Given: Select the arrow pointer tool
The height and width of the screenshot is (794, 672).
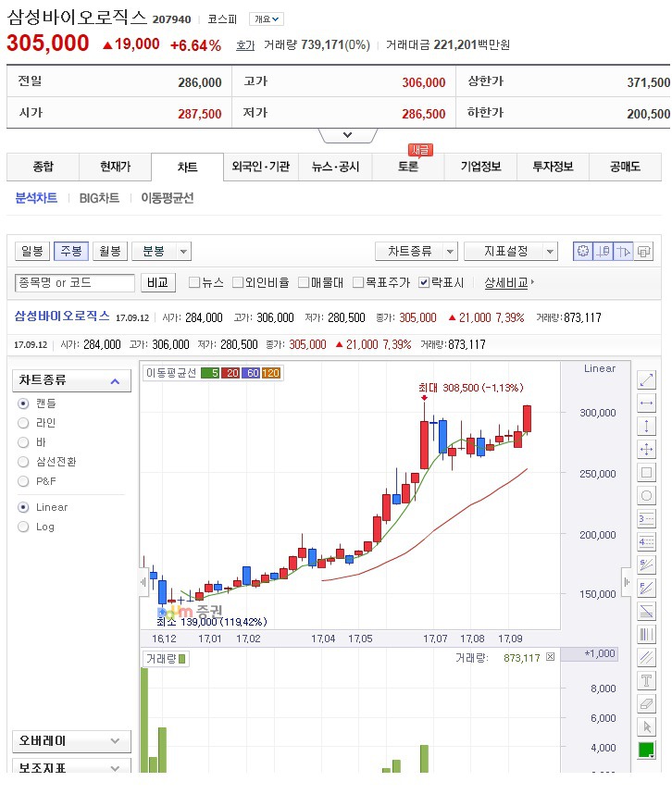Looking at the screenshot, I should point(646,726).
